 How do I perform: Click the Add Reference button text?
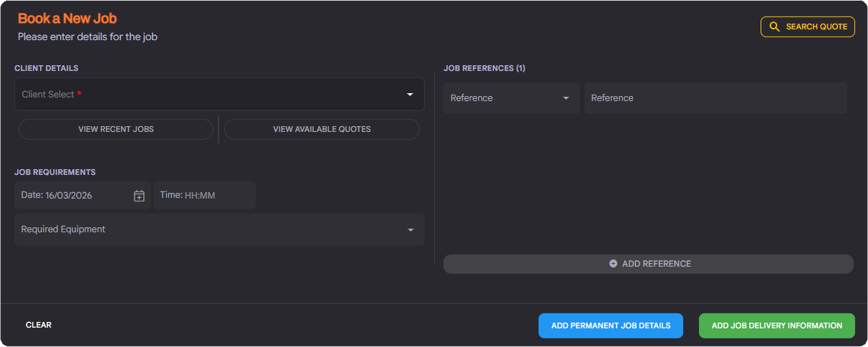657,264
